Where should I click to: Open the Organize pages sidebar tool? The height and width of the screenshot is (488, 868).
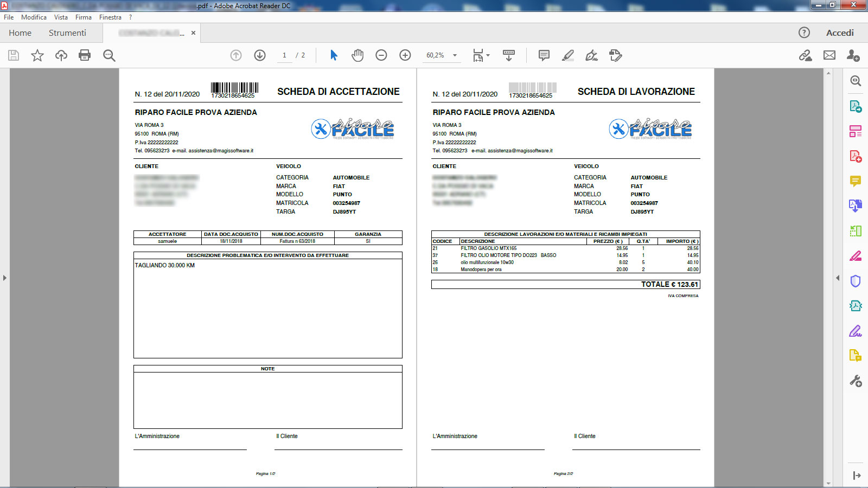coord(856,131)
